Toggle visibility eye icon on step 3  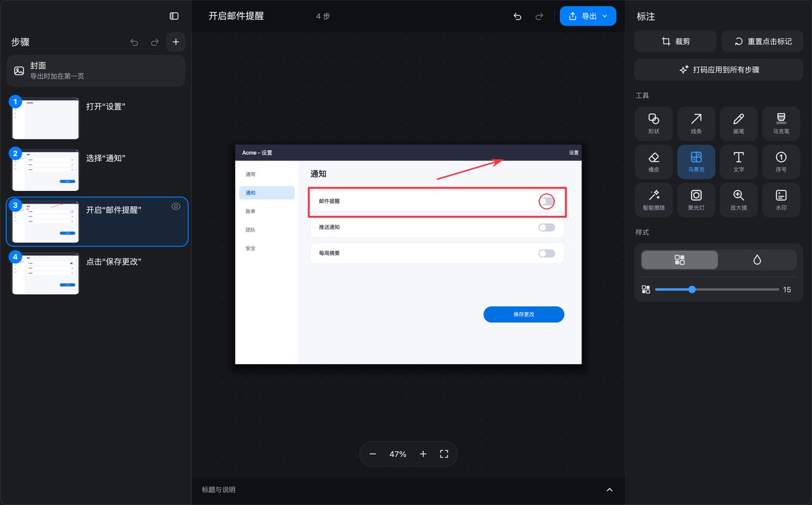point(176,206)
